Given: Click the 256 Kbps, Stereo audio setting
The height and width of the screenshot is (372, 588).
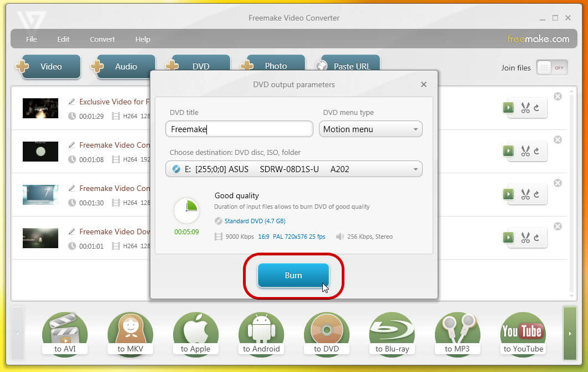Looking at the screenshot, I should coord(370,237).
